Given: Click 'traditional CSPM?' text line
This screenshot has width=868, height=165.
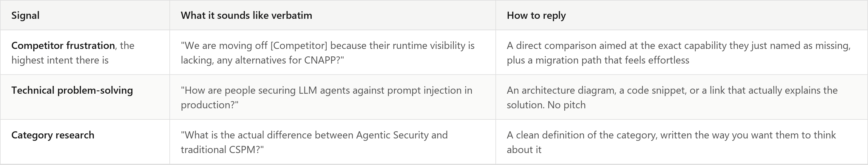Looking at the screenshot, I should tap(222, 149).
